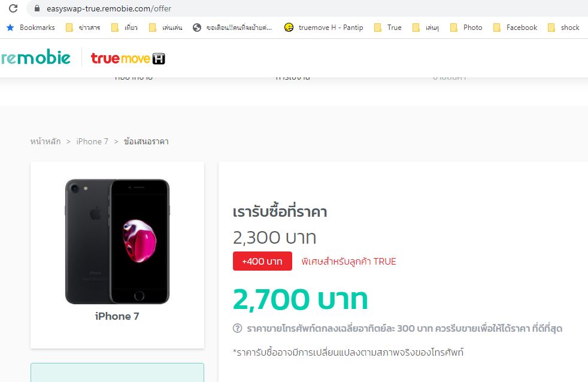Expand the Facebook bookmarks folder

[516, 28]
